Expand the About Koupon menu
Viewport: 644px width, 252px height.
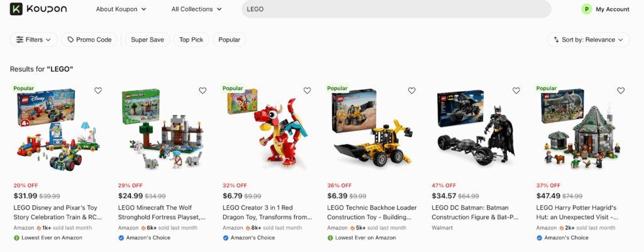(121, 9)
